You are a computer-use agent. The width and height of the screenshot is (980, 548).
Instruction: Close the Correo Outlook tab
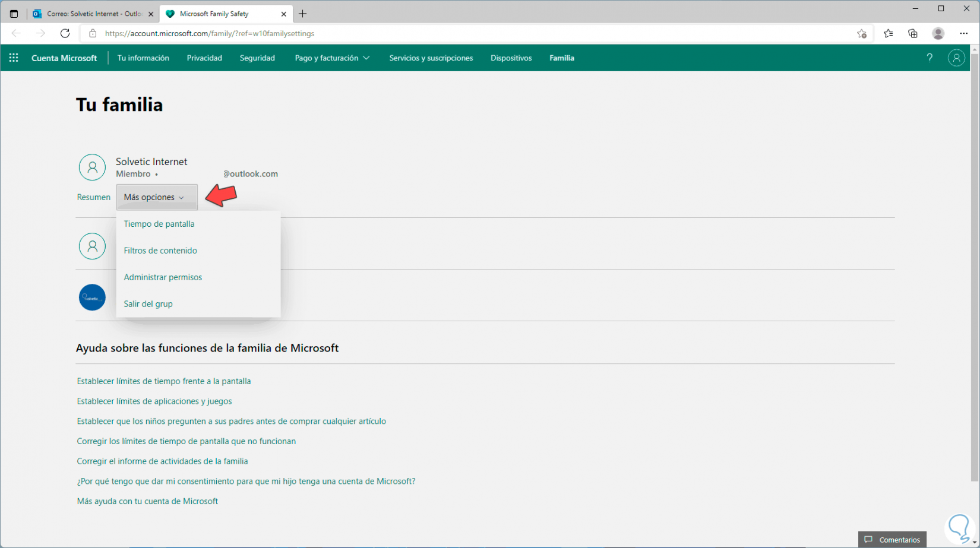click(151, 14)
